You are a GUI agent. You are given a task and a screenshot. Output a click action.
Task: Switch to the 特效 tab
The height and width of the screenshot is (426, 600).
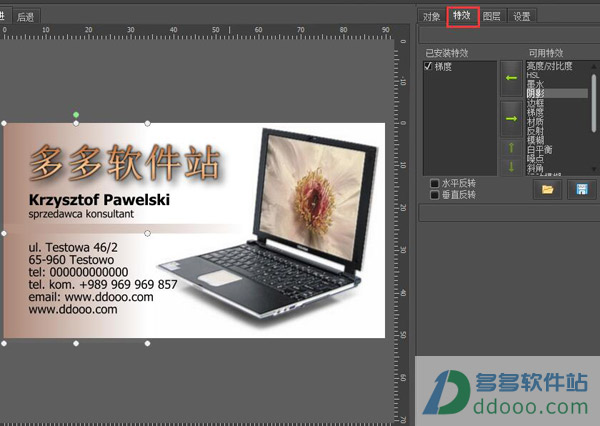(462, 16)
